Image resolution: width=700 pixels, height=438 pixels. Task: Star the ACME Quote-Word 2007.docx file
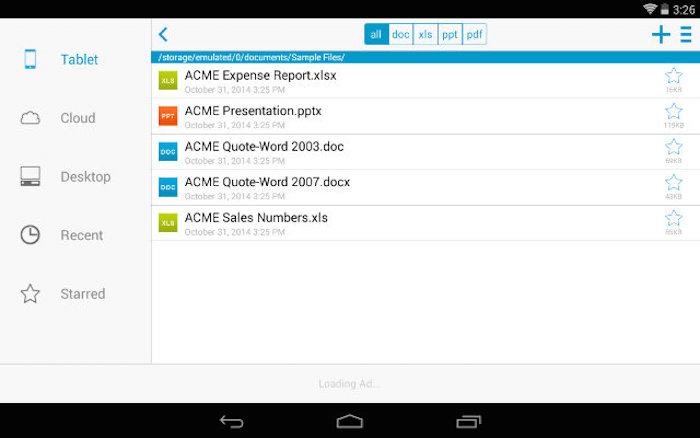tap(674, 183)
